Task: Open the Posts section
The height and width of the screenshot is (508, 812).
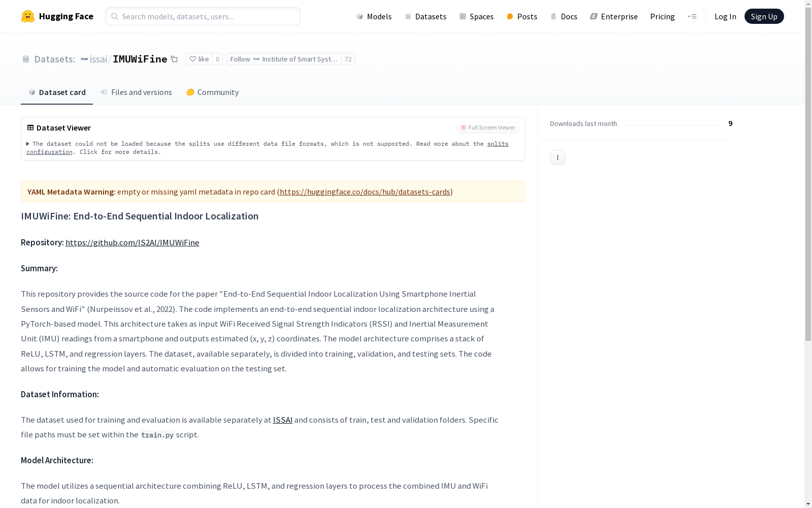Action: click(522, 16)
